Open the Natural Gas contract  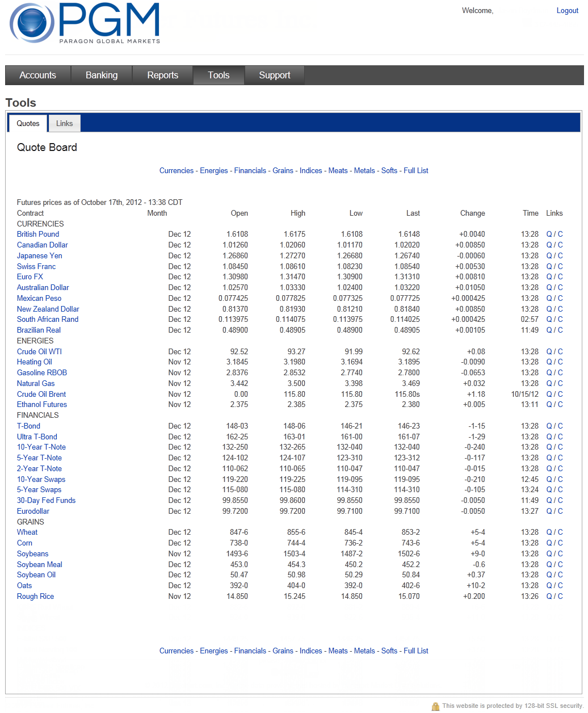point(36,384)
